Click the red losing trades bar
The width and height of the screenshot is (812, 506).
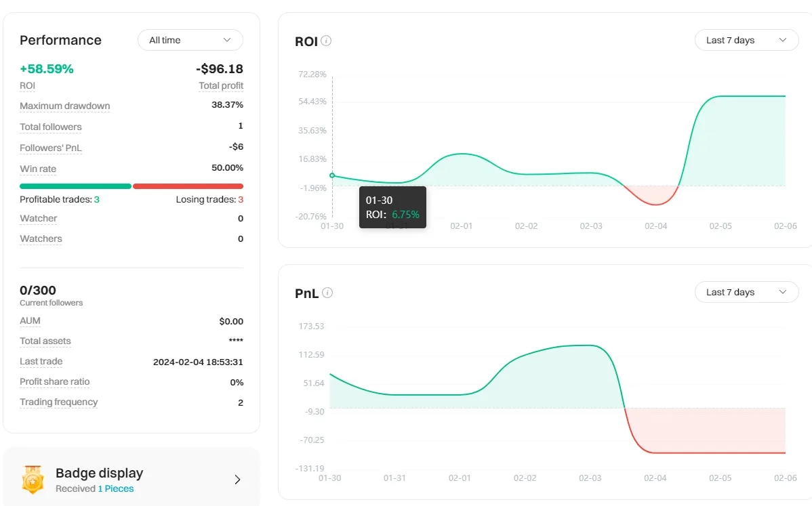pyautogui.click(x=188, y=186)
